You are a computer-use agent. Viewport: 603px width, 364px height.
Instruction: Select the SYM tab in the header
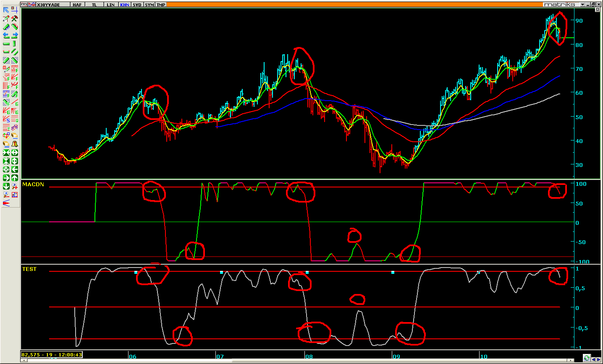coord(149,5)
